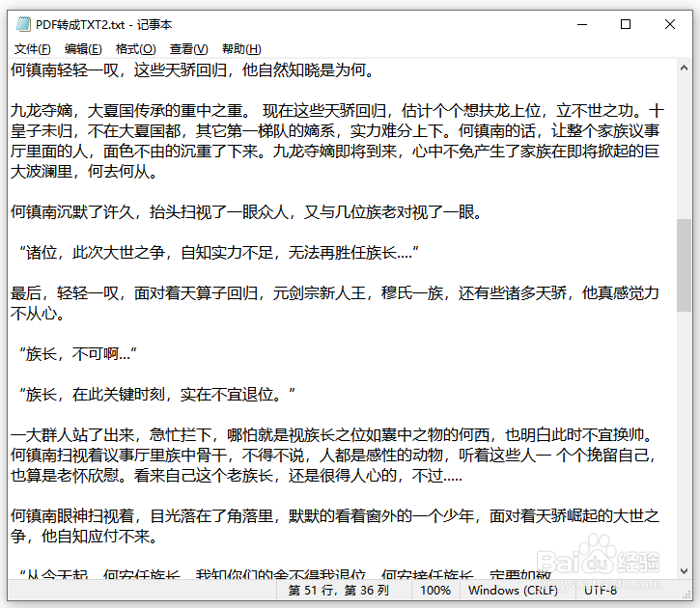700x608 pixels.
Task: Open the 编辑(E) menu
Action: click(83, 48)
